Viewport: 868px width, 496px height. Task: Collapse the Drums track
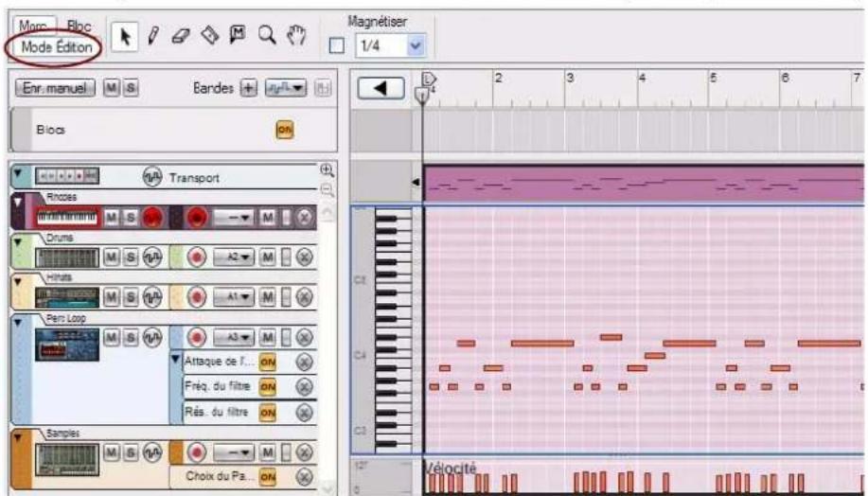(x=17, y=242)
